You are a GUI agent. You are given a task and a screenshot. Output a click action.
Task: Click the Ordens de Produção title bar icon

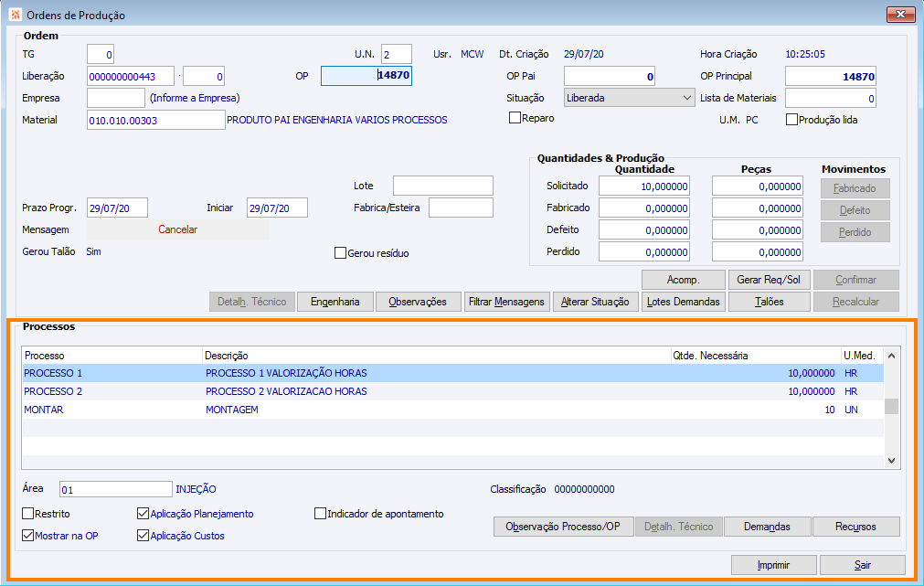tap(15, 15)
